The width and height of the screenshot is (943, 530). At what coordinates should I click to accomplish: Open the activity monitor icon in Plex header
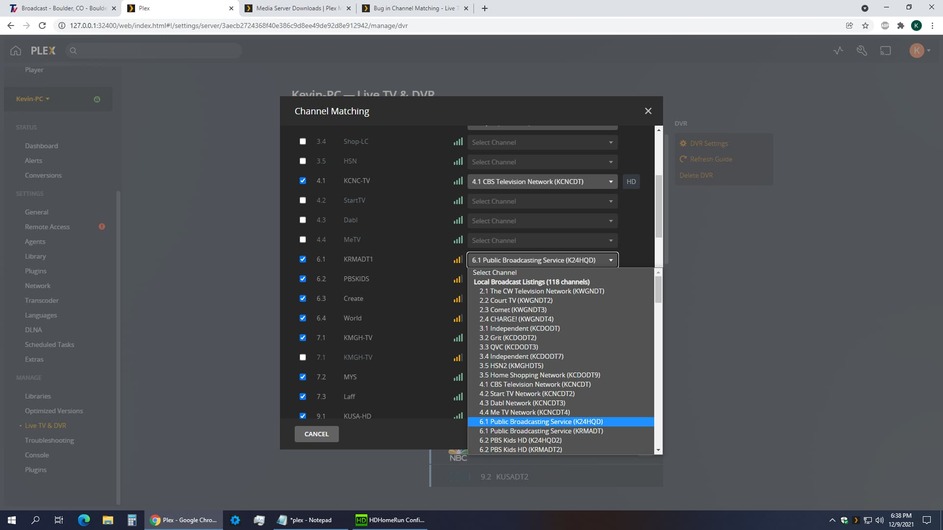pos(838,51)
